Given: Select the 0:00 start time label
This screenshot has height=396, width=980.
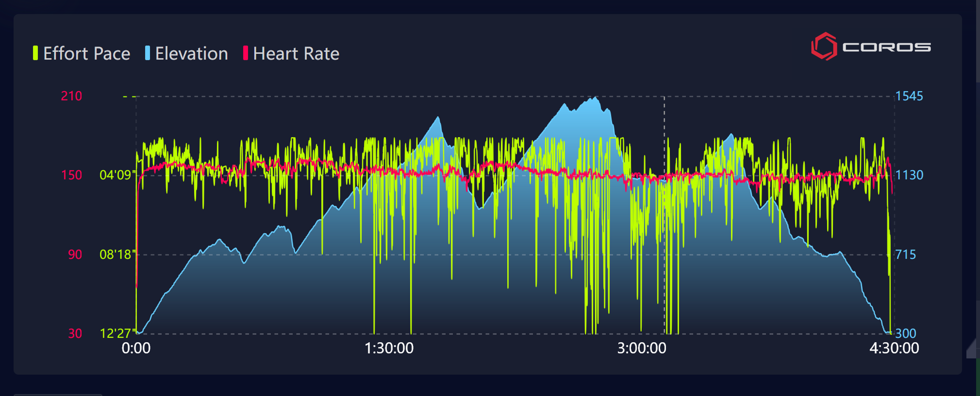Looking at the screenshot, I should pyautogui.click(x=136, y=348).
